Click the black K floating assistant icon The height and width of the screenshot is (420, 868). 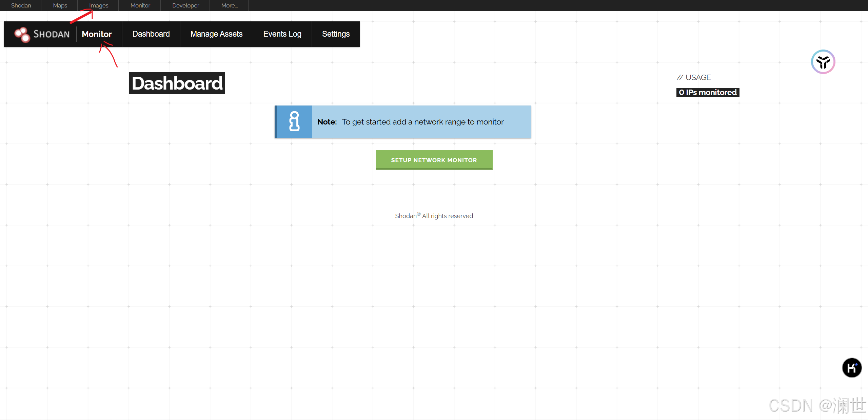coord(852,368)
